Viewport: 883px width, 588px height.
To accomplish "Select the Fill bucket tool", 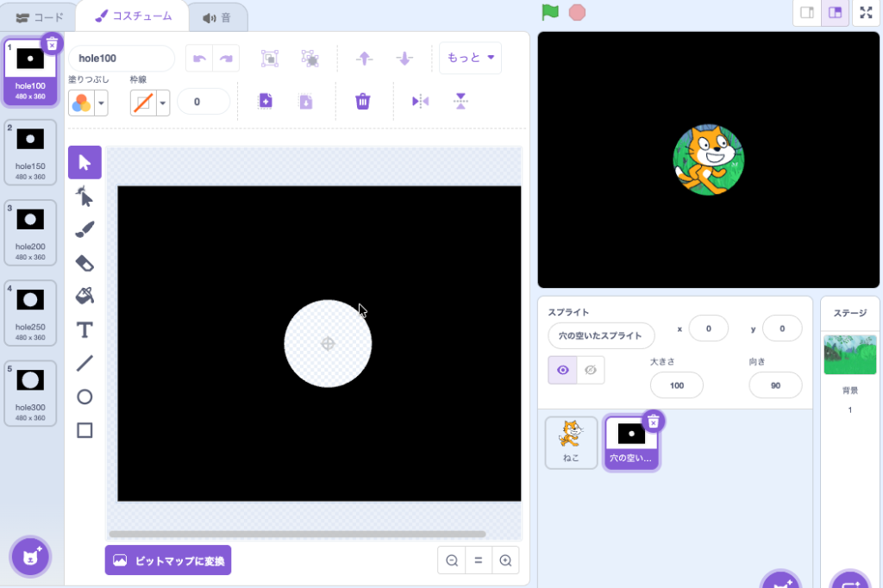I will pyautogui.click(x=85, y=297).
